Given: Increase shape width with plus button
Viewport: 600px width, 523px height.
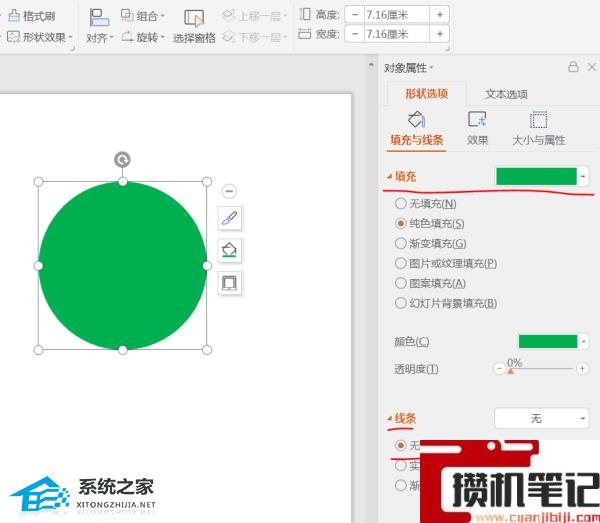Looking at the screenshot, I should (440, 34).
